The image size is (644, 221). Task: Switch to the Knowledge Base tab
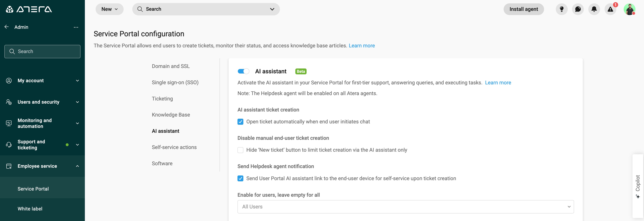click(x=171, y=115)
